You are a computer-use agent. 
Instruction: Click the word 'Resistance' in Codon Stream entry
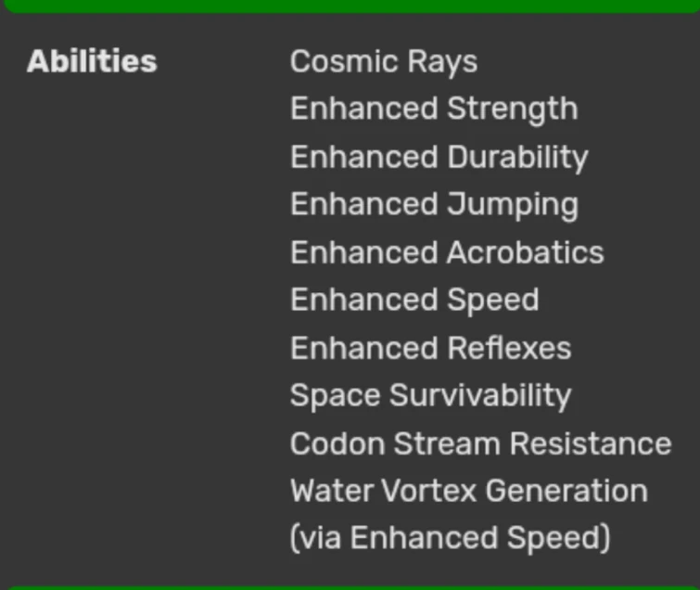coord(592,444)
